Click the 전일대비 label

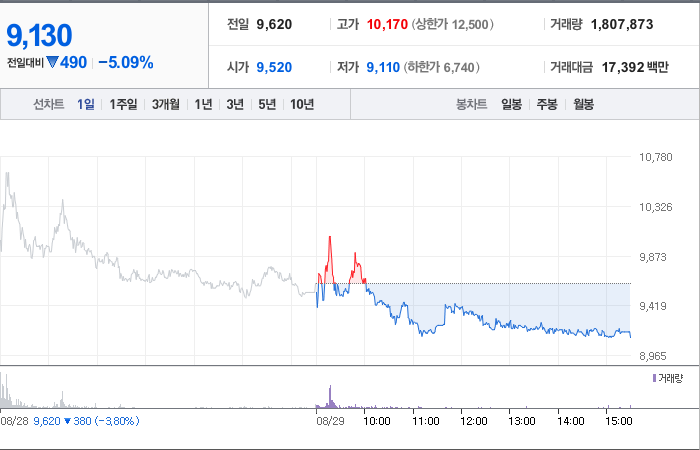[x=25, y=63]
